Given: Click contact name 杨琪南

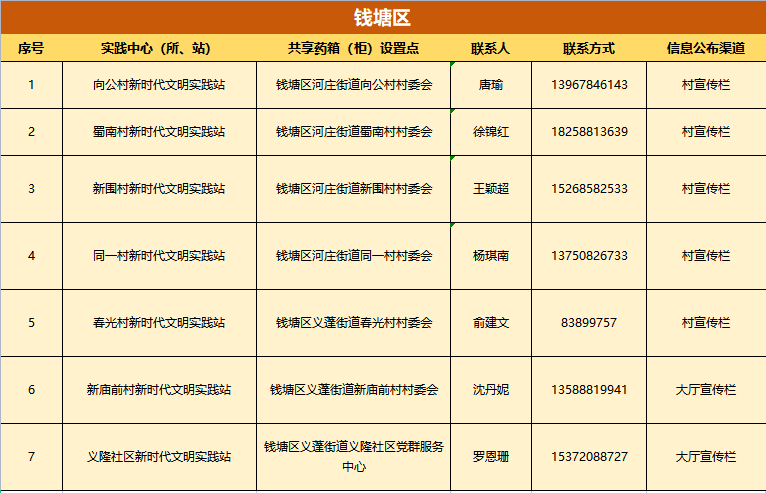Looking at the screenshot, I should pyautogui.click(x=491, y=256).
